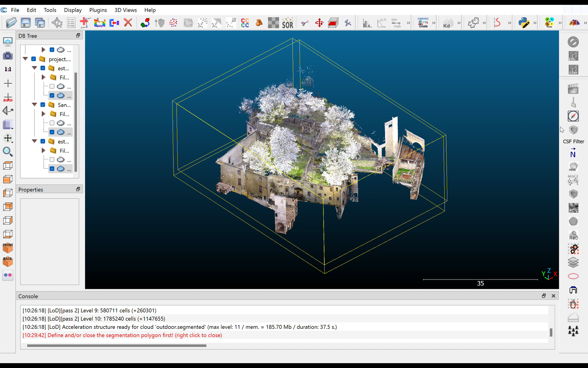This screenshot has width=588, height=368.
Task: Set the Front view cube
Action: point(8,248)
